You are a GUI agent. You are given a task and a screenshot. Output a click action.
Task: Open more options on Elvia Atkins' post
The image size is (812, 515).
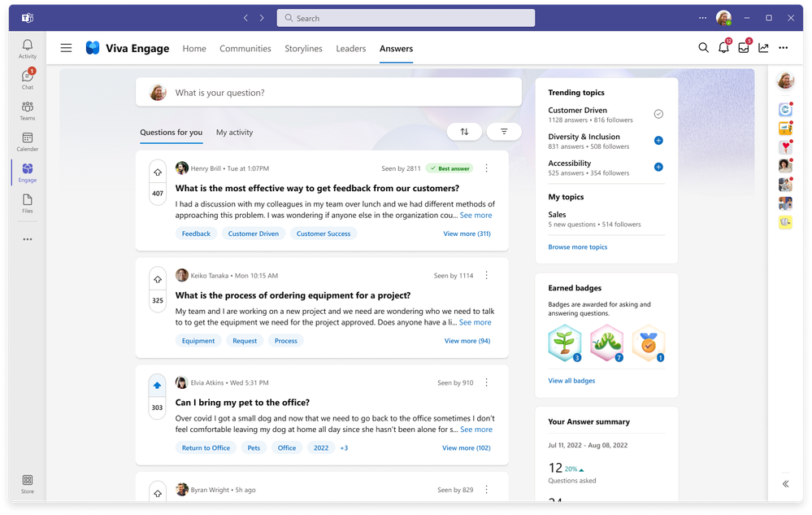coord(486,382)
